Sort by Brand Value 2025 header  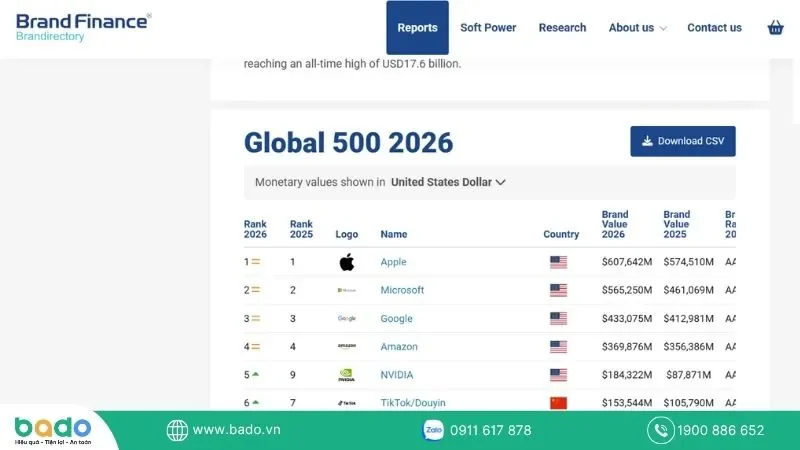677,224
